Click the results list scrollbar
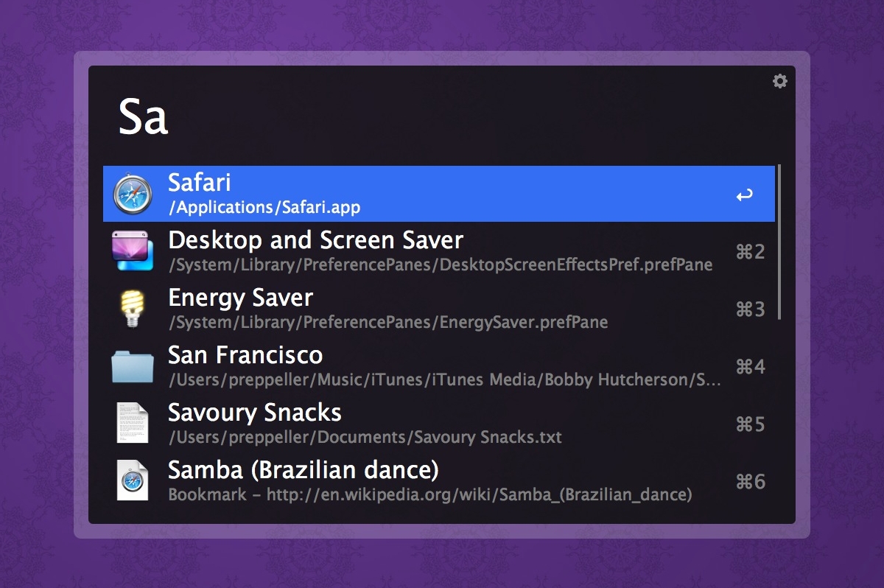This screenshot has width=884, height=588. click(779, 242)
